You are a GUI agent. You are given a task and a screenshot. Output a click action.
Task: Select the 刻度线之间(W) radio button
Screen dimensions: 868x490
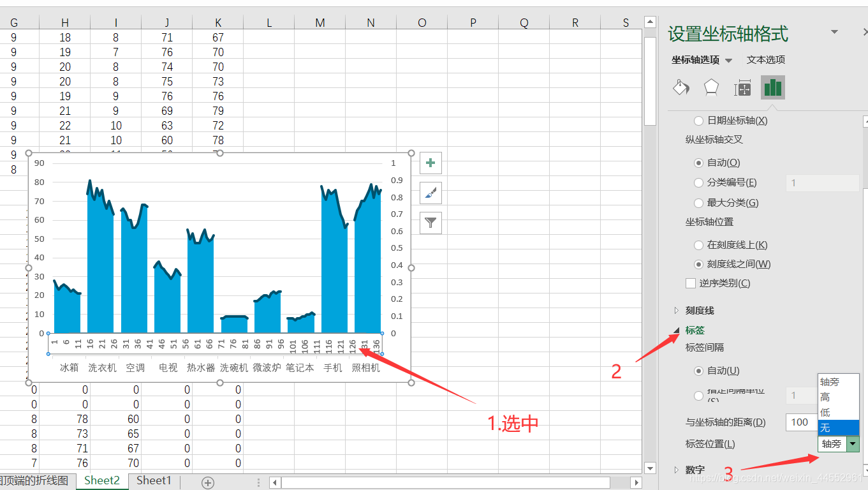699,264
